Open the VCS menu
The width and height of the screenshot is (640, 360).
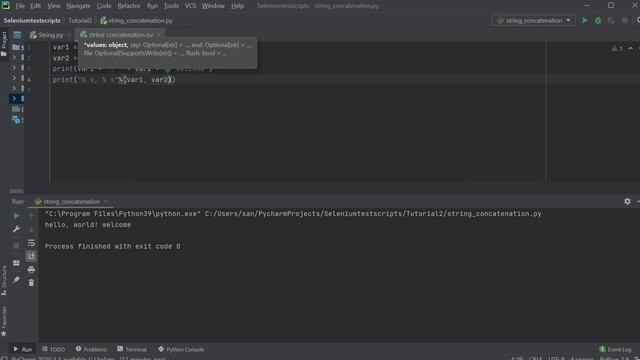190,6
